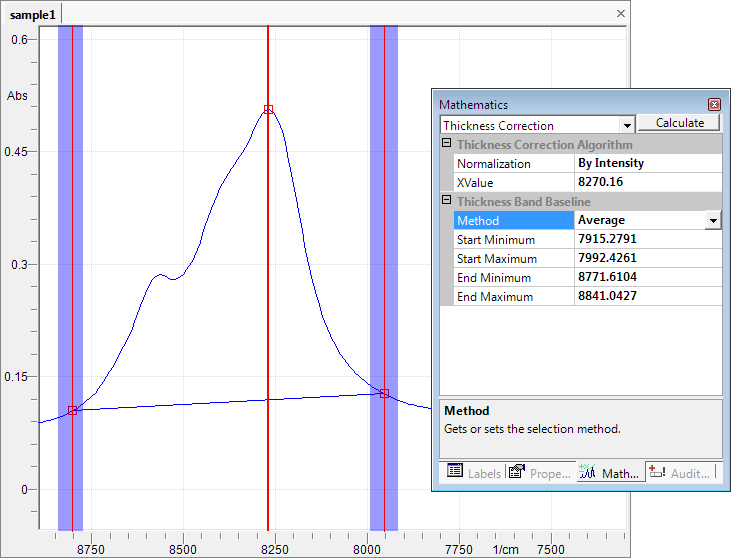
Task: Click the Start Minimum value field
Action: click(x=646, y=240)
